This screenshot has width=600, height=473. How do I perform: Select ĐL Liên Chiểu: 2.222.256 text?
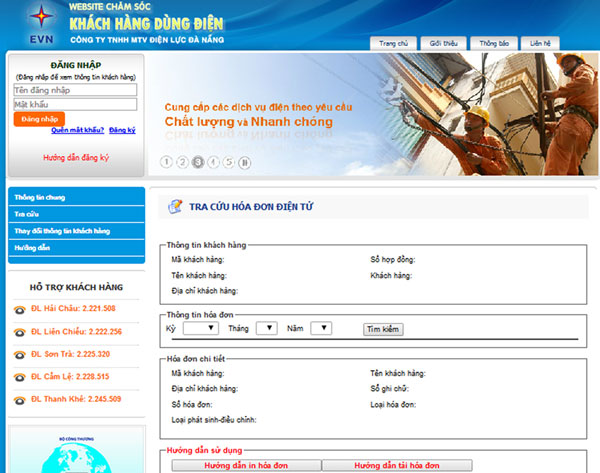click(x=76, y=331)
